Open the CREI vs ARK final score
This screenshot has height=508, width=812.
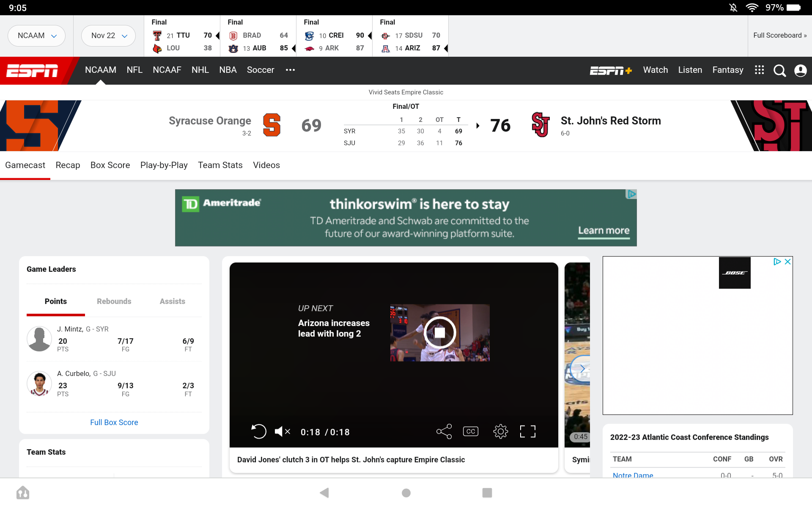pyautogui.click(x=335, y=36)
